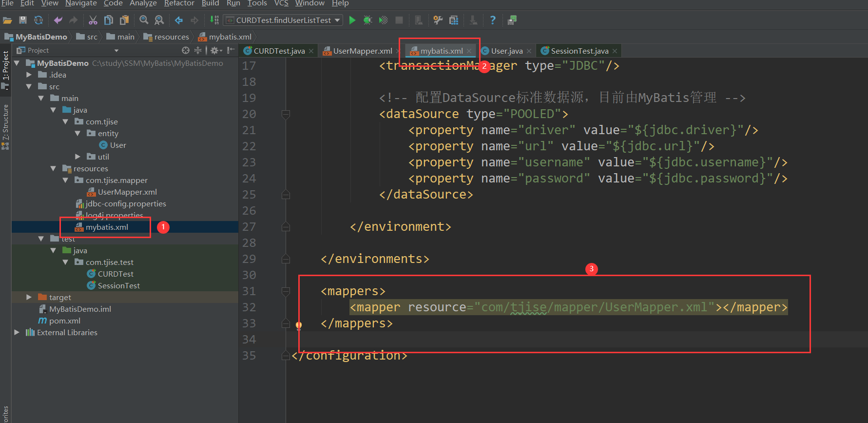Open the 1: Project tool window button
Image resolution: width=868 pixels, height=423 pixels.
pos(5,70)
